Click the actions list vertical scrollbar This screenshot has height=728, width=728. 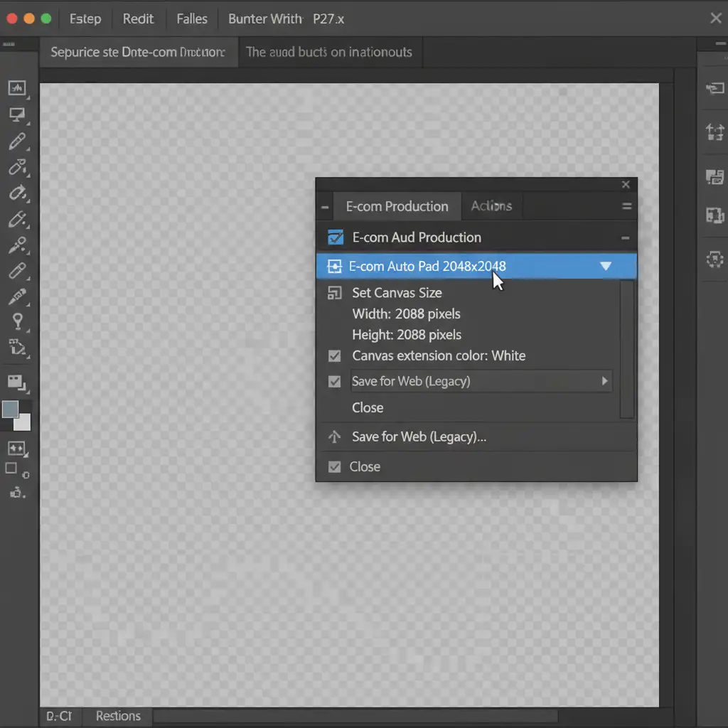tap(626, 348)
